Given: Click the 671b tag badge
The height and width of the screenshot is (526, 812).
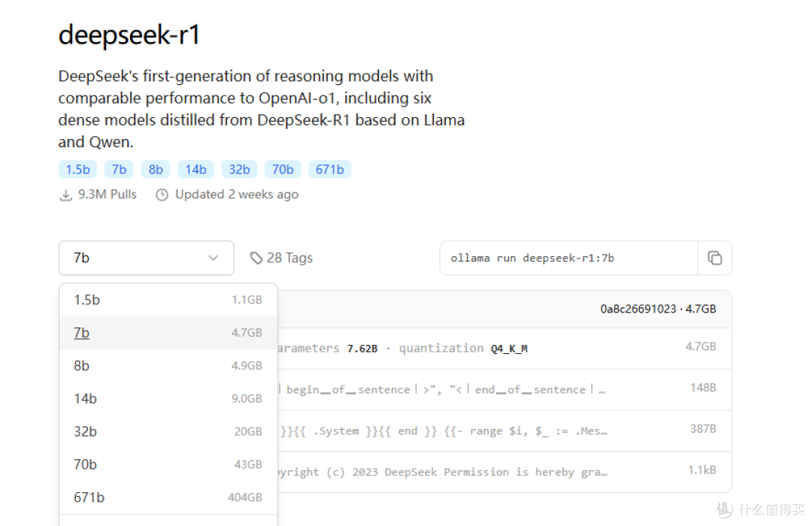Looking at the screenshot, I should click(330, 169).
